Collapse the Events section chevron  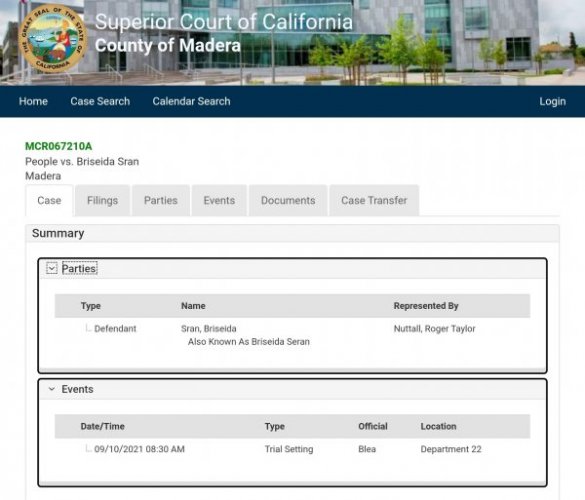click(x=52, y=389)
